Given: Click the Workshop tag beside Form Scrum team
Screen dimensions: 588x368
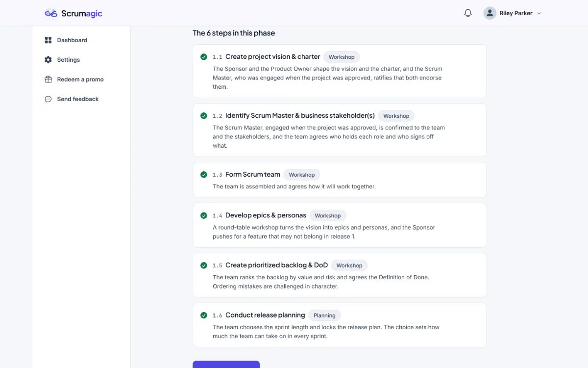Looking at the screenshot, I should click(302, 175).
